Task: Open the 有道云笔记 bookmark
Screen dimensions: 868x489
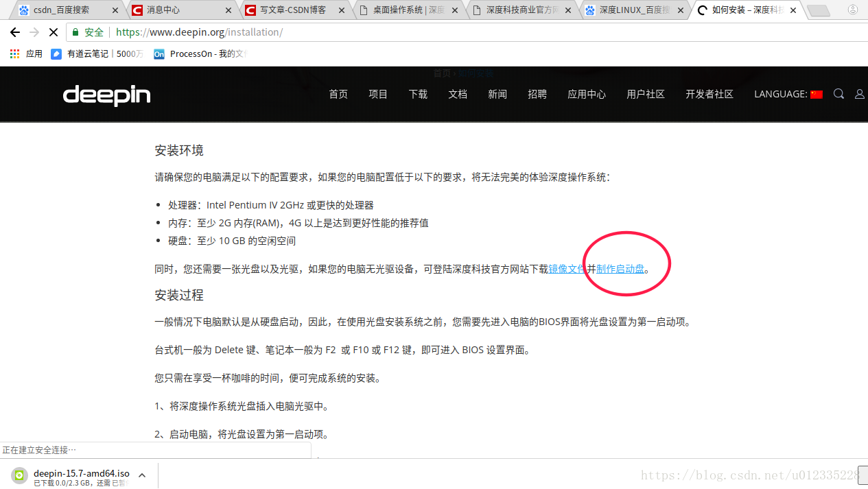Action: tap(97, 53)
